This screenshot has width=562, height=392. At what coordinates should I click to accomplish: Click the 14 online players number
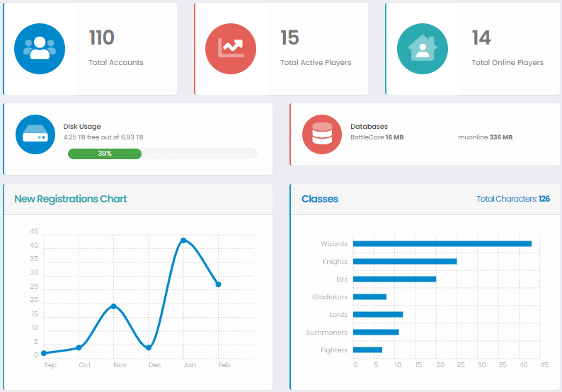[481, 38]
